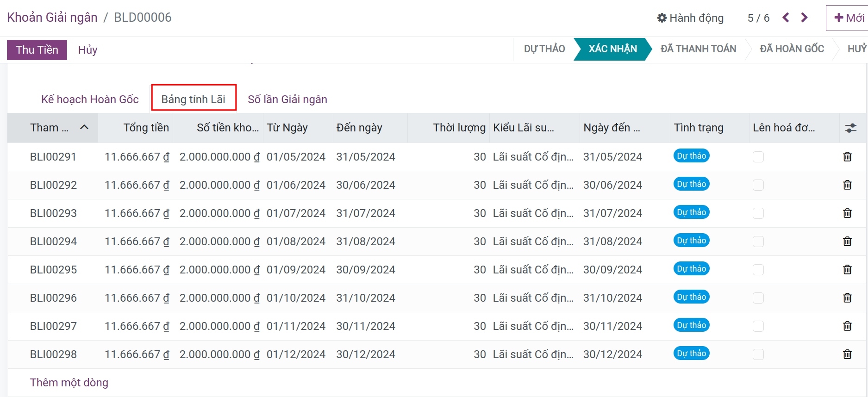The width and height of the screenshot is (868, 397).
Task: Sort by Tổng tiền column header
Action: (136, 128)
